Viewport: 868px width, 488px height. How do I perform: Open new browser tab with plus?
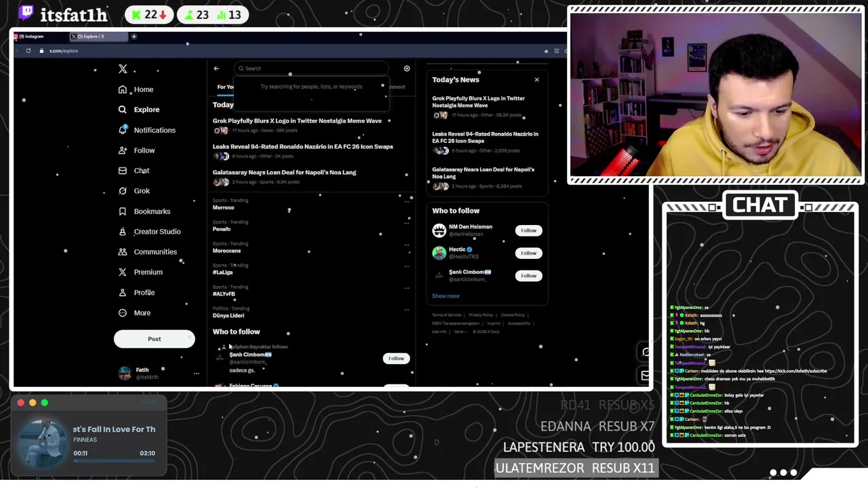point(134,37)
